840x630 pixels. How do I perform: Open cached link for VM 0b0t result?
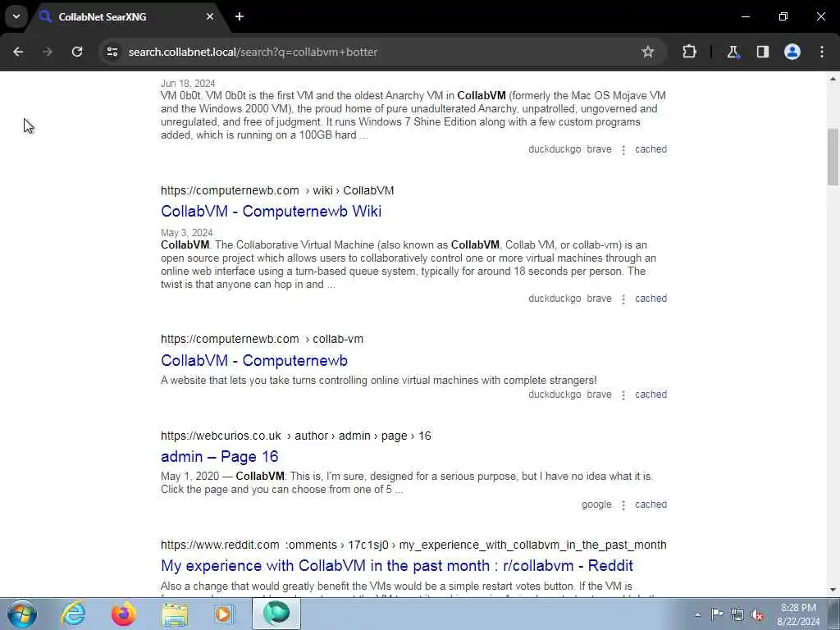pyautogui.click(x=651, y=149)
